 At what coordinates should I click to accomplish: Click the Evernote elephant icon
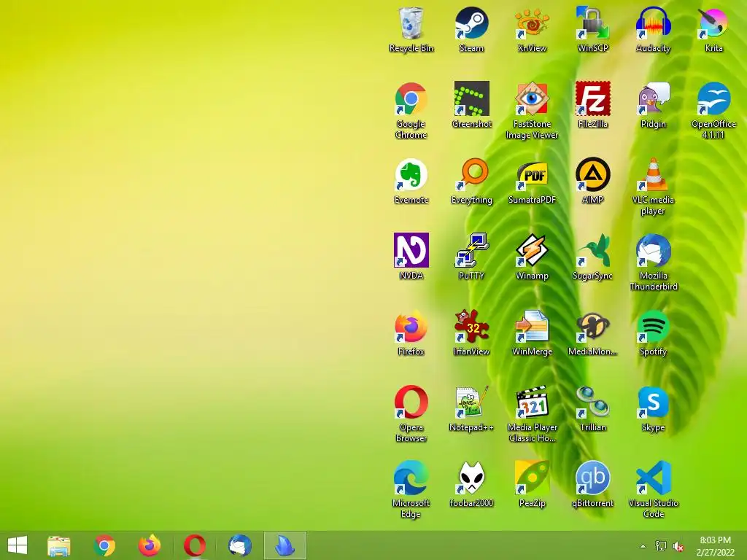point(411,174)
